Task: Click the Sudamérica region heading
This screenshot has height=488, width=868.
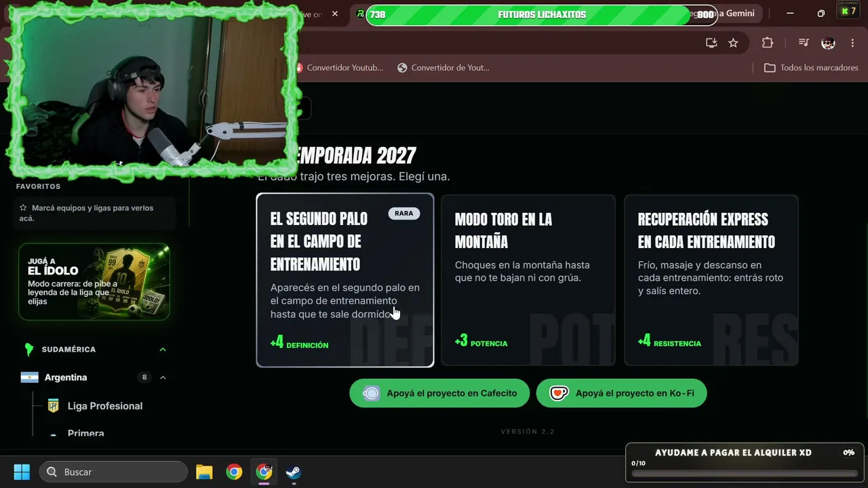Action: coord(68,350)
